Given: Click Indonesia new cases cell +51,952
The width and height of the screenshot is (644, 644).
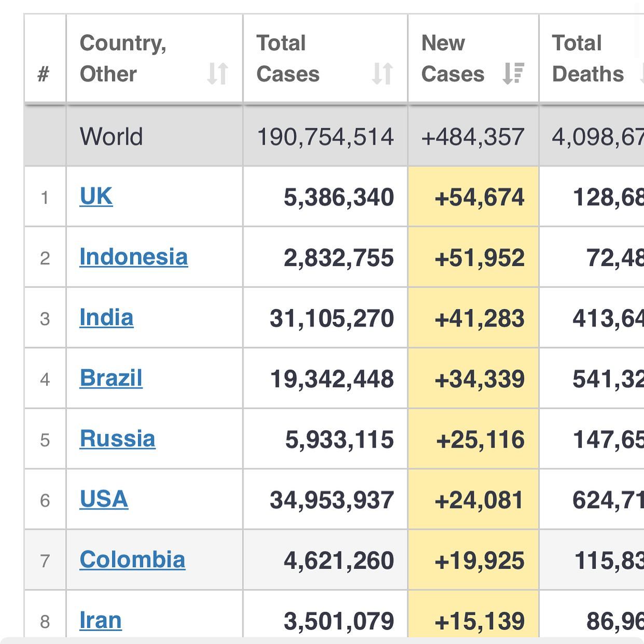Looking at the screenshot, I should pyautogui.click(x=479, y=258).
